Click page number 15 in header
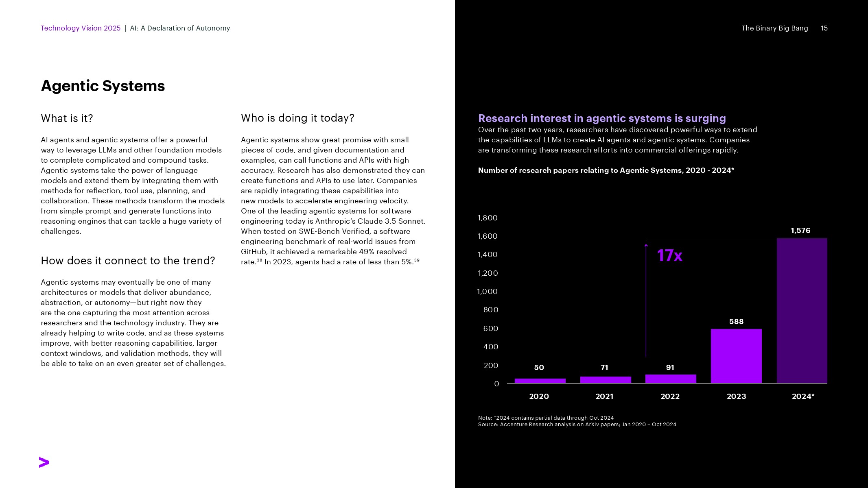The width and height of the screenshot is (868, 488). click(824, 28)
